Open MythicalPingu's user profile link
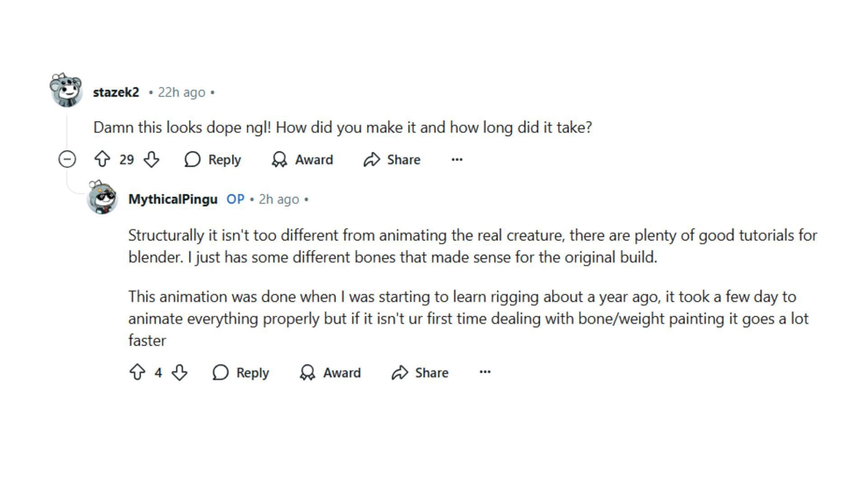868x488 pixels. [173, 199]
